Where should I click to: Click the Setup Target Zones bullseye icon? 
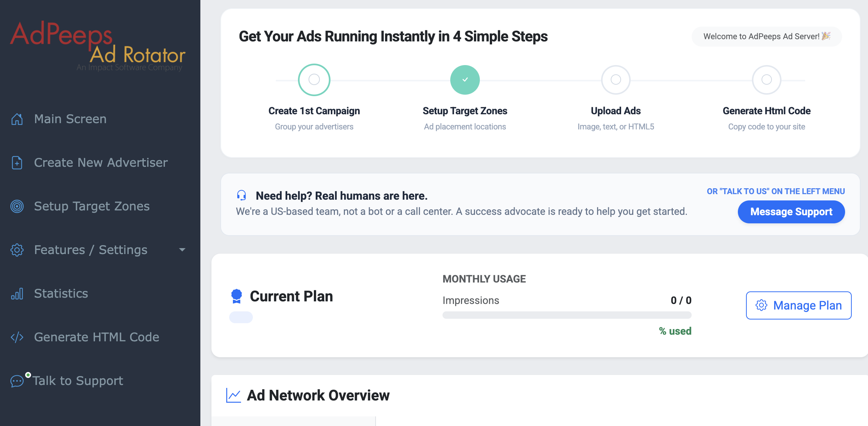[17, 206]
